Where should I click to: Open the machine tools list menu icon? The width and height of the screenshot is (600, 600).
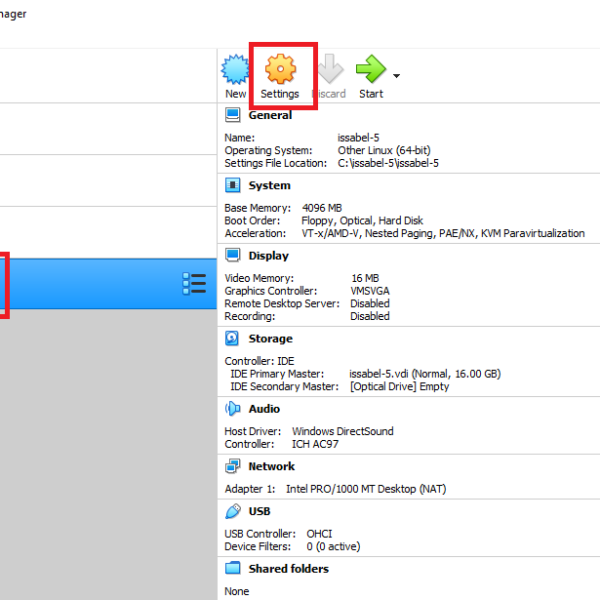click(x=194, y=284)
